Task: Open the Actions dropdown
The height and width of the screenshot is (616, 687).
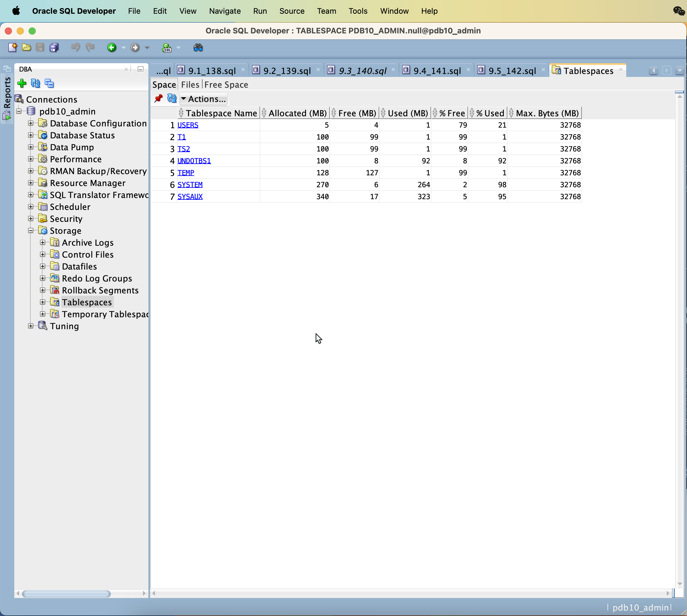Action: coord(203,99)
